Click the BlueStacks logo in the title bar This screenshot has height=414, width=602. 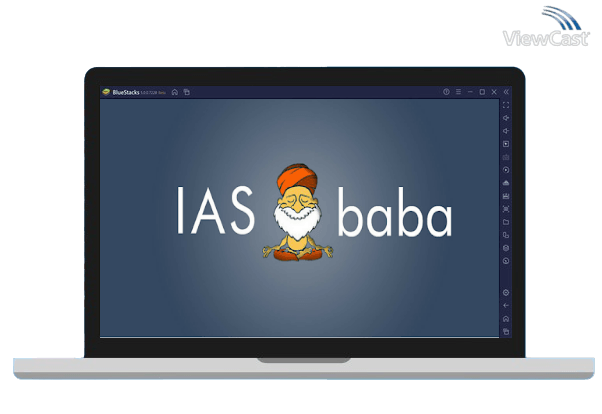[105, 92]
